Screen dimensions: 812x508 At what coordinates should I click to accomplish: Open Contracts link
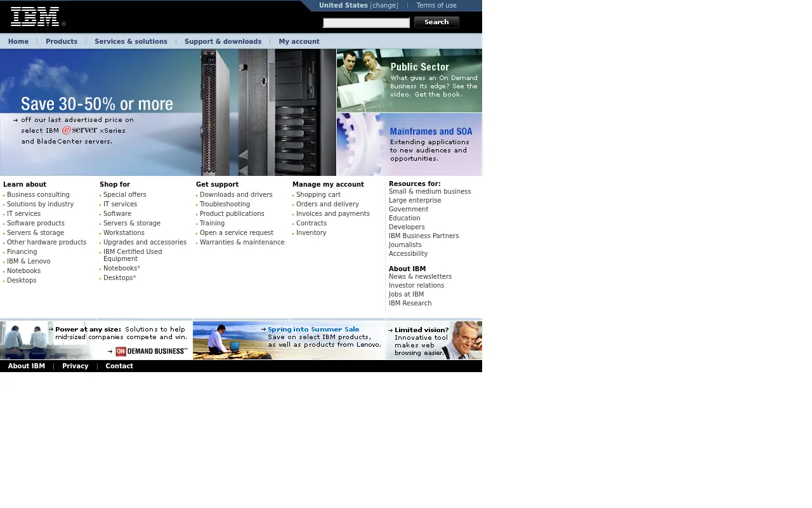click(311, 224)
